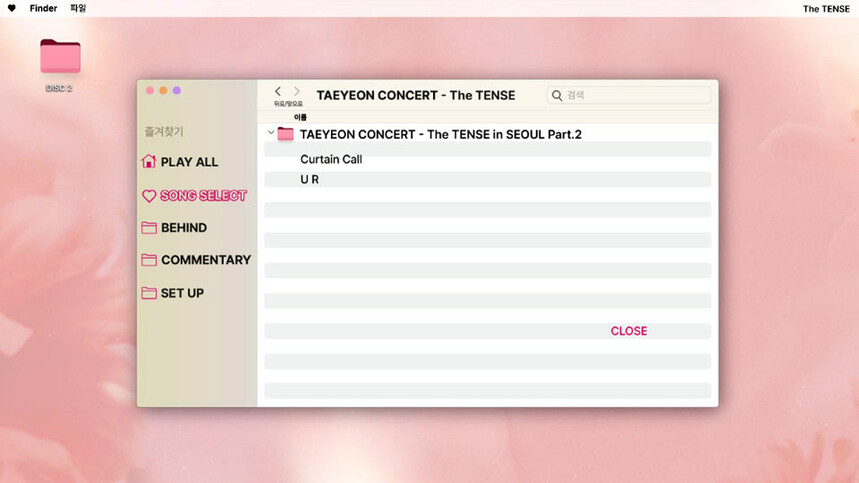Screen dimensions: 859x483
Task: Click the folder icon beside BEHIND
Action: 149,228
